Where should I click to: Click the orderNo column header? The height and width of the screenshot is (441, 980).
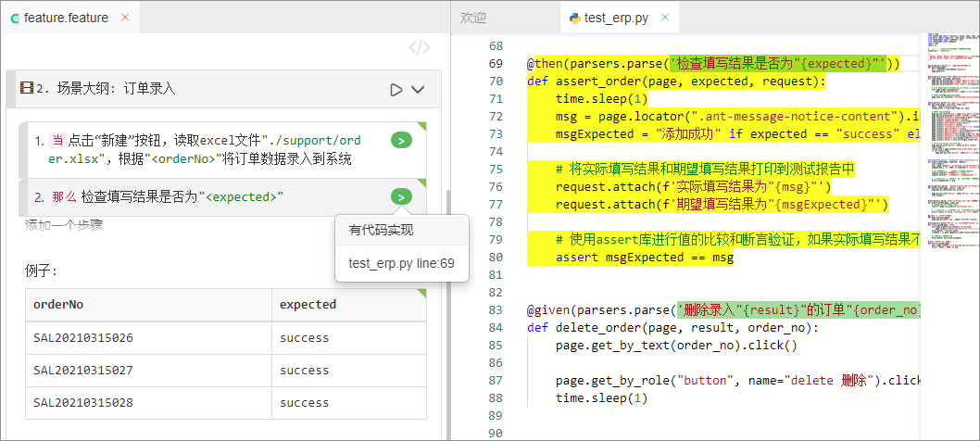149,305
